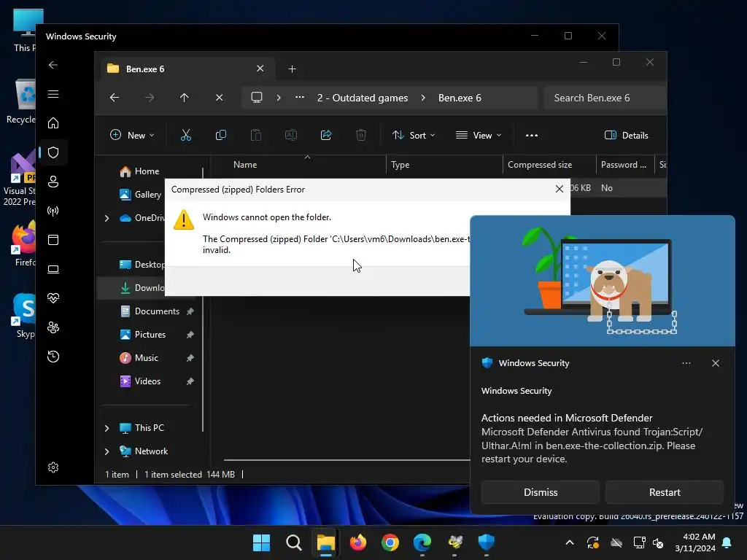Sort by Compressed size column header
Image resolution: width=747 pixels, height=560 pixels.
(x=549, y=165)
